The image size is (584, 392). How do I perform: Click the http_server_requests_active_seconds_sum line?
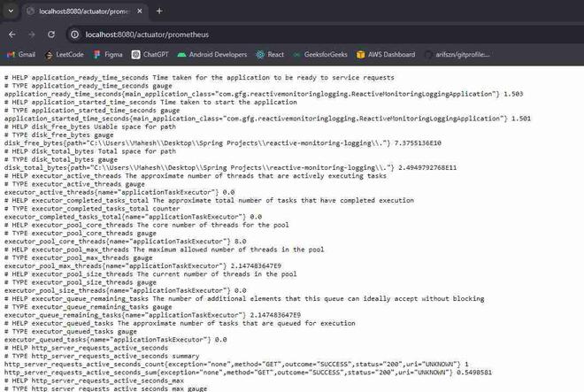[248, 373]
